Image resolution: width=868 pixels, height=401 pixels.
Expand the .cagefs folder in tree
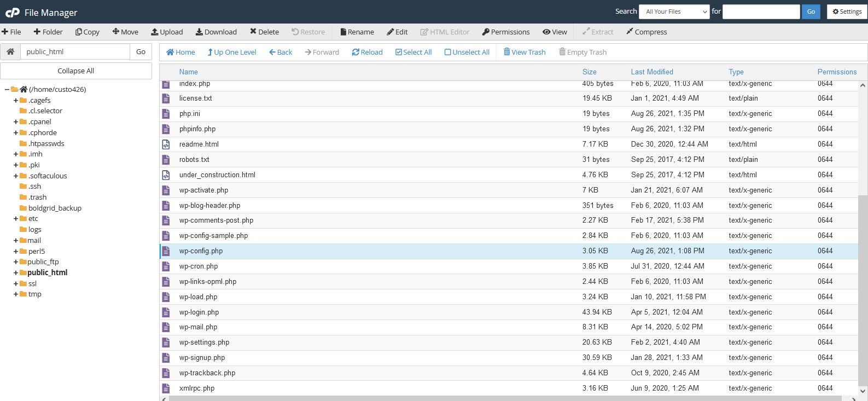tap(16, 100)
